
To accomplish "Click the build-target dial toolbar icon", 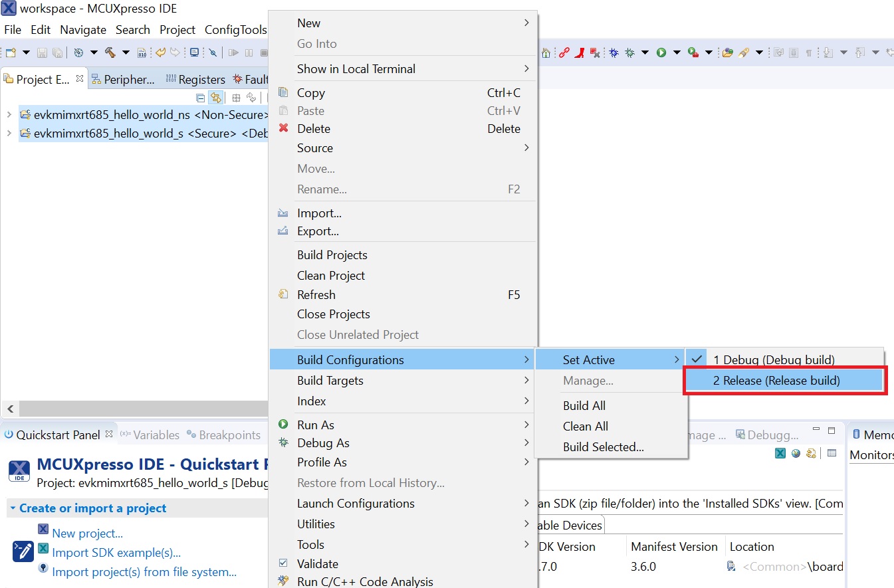I will click(x=78, y=52).
